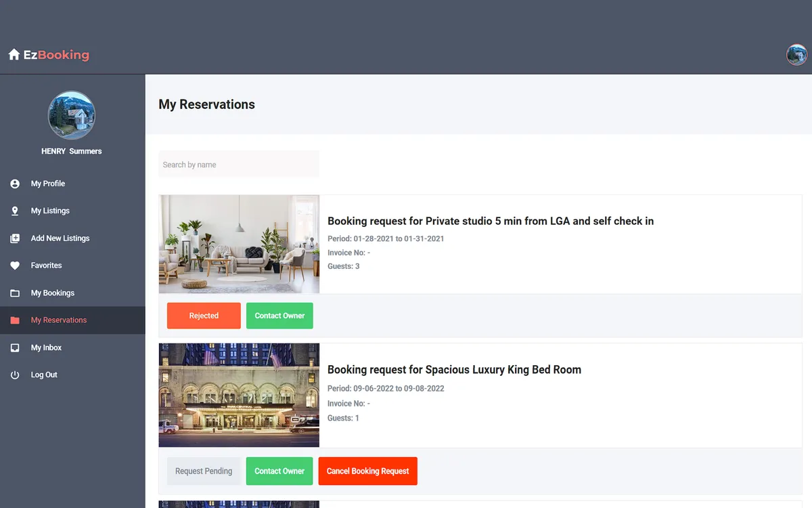Screen dimensions: 812x508
Task: Click the Add New Listings plus icon
Action: (15, 238)
